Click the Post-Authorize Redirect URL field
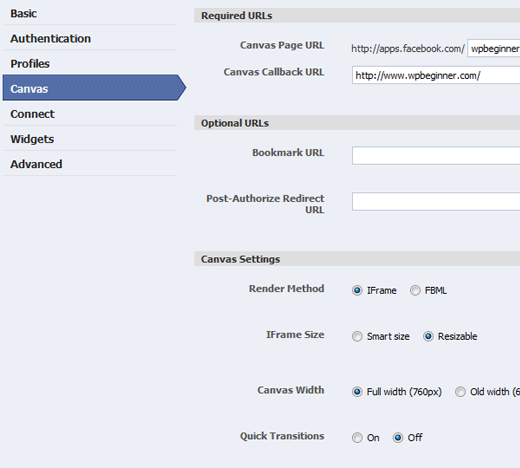The width and height of the screenshot is (520, 468). (x=436, y=202)
